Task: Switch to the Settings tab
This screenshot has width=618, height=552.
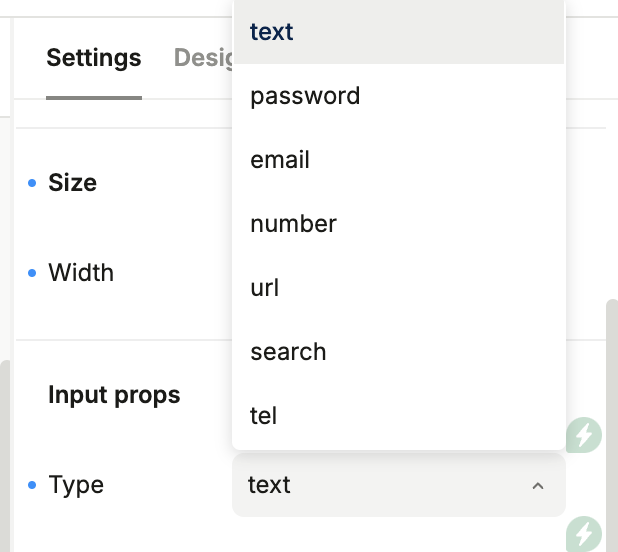Action: click(x=94, y=58)
